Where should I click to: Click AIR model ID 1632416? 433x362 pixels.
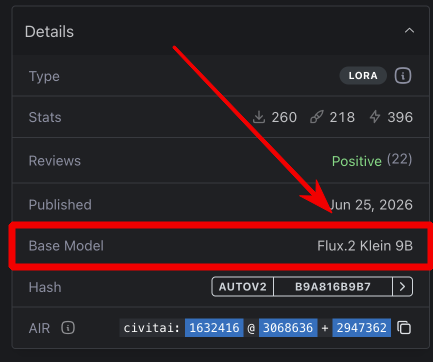(214, 328)
